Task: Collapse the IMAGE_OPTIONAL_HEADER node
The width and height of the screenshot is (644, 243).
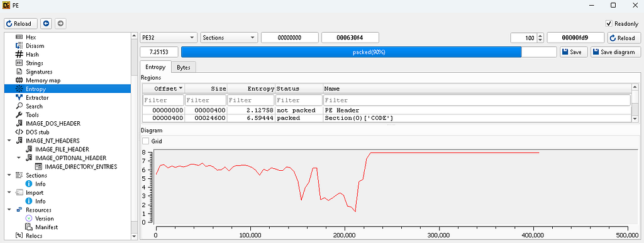Action: click(19, 158)
